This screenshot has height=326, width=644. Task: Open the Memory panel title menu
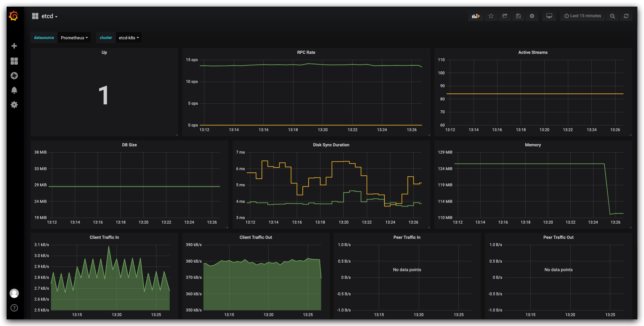pos(533,145)
